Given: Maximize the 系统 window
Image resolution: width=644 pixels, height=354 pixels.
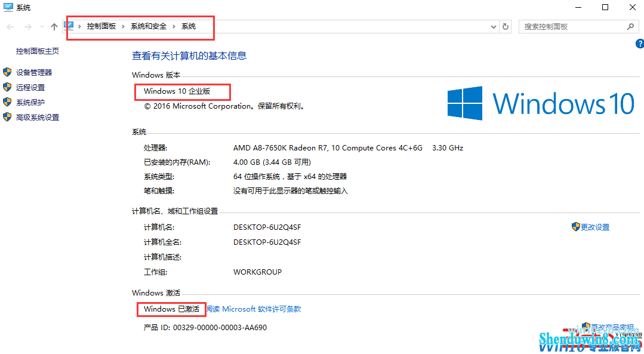Looking at the screenshot, I should tap(605, 7).
